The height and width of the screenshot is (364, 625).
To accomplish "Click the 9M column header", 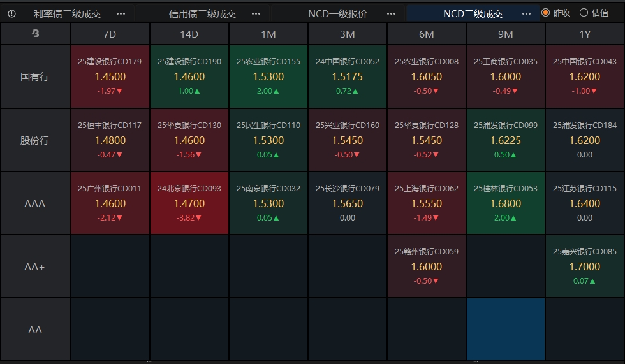I will point(505,34).
